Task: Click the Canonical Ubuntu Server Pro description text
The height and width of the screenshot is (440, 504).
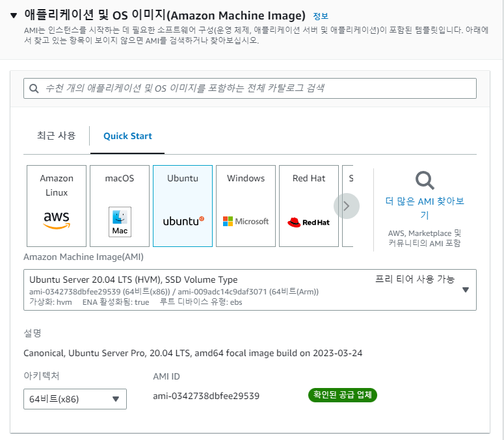Action: (x=193, y=353)
